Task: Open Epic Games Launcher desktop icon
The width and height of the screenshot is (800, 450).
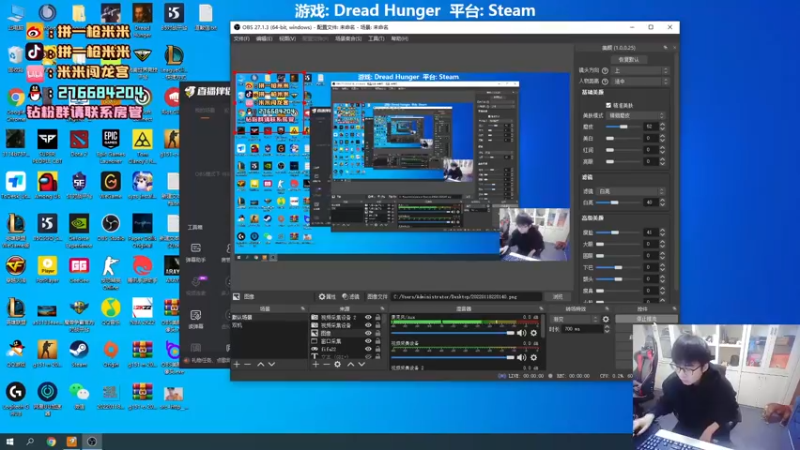Action: point(111,146)
